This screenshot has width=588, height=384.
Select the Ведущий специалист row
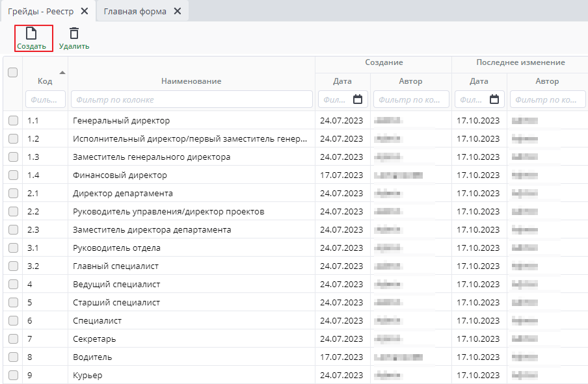(116, 285)
